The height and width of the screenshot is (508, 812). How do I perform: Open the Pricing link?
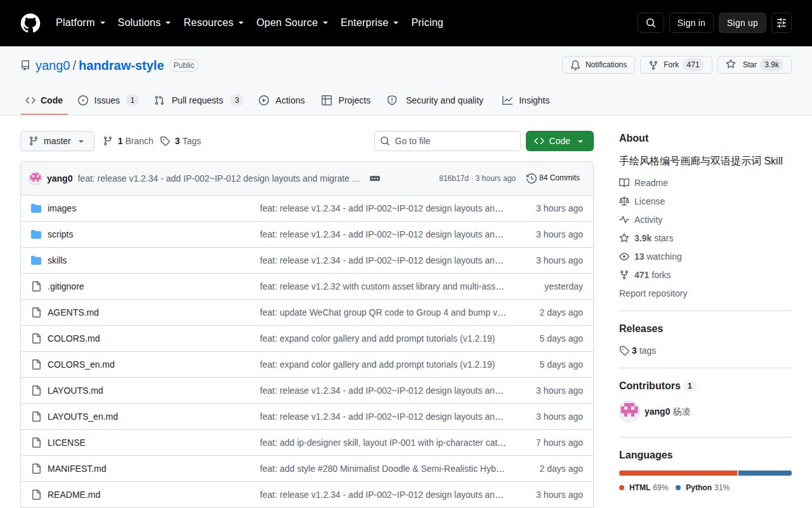click(x=427, y=23)
